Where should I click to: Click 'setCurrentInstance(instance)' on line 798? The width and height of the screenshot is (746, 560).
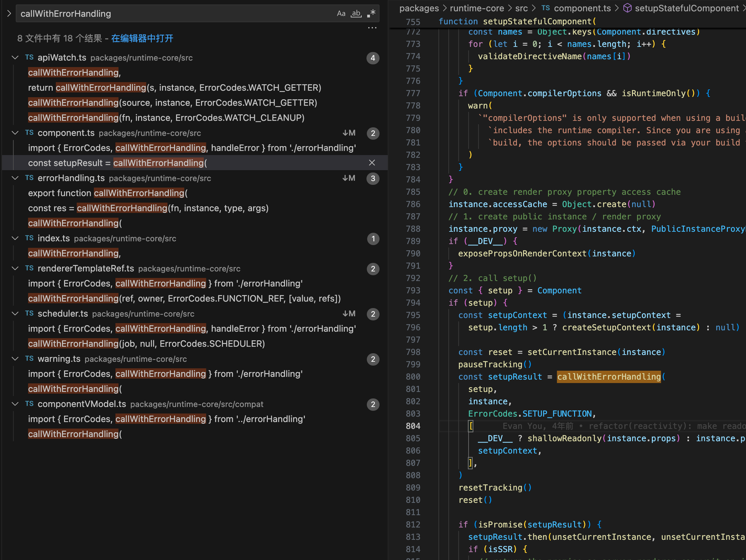[596, 352]
